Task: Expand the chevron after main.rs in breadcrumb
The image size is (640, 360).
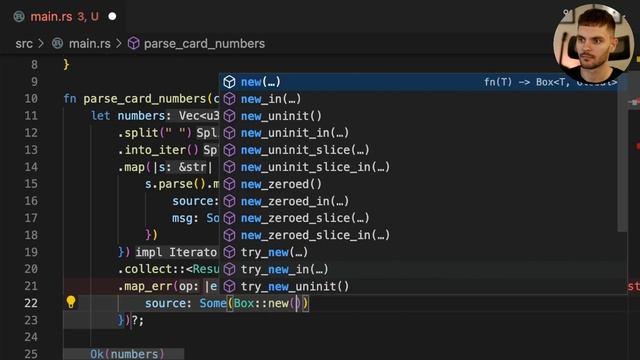Action: point(119,43)
